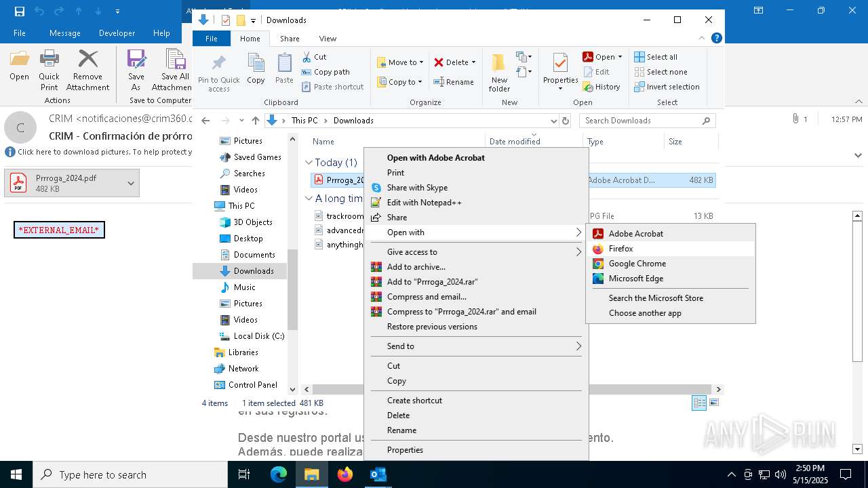Click Add to archive... entry
868x488 pixels.
476,267
